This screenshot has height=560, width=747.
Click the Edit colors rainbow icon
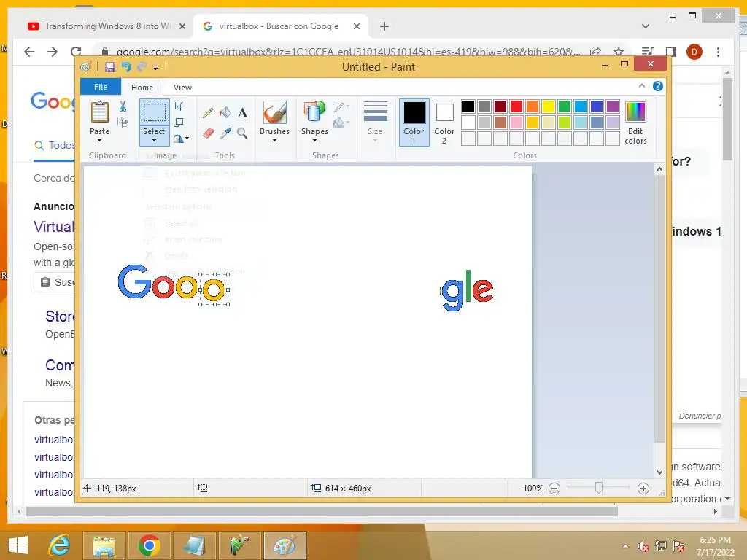coord(635,112)
